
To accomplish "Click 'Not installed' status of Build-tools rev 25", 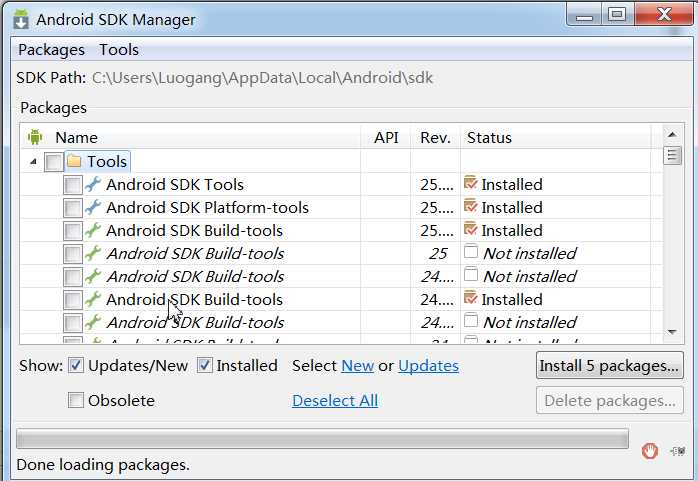I will pos(529,254).
